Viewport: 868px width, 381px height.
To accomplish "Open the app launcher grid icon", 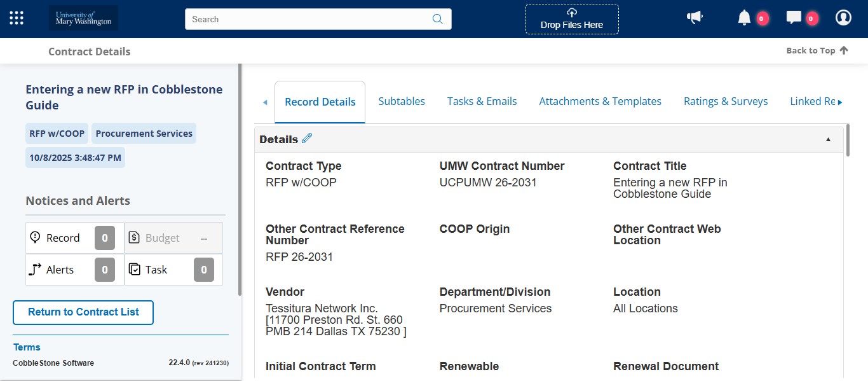I will pyautogui.click(x=16, y=17).
